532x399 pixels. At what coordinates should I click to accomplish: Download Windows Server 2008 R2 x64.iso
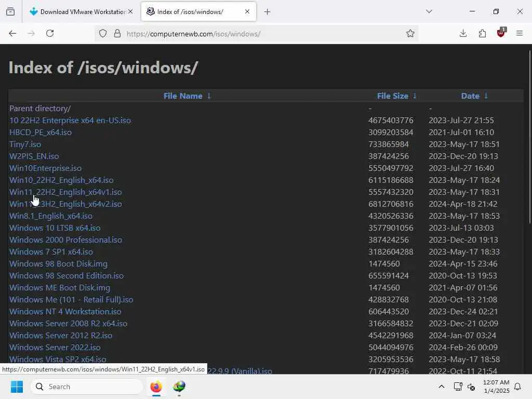pos(68,323)
